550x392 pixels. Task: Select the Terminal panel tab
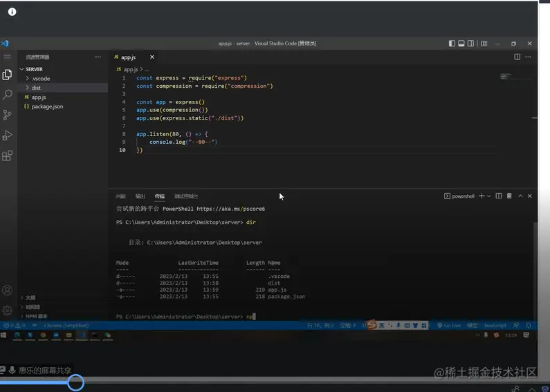click(x=160, y=196)
